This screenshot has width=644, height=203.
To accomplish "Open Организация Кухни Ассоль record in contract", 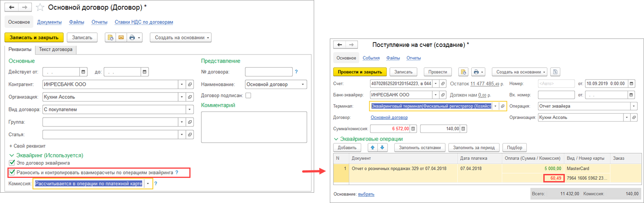I will [x=190, y=97].
